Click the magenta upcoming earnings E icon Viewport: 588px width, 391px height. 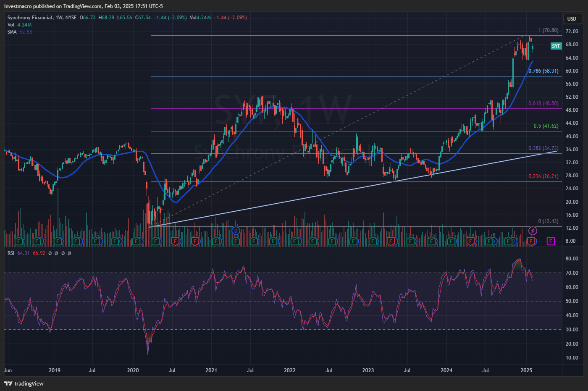(551, 241)
